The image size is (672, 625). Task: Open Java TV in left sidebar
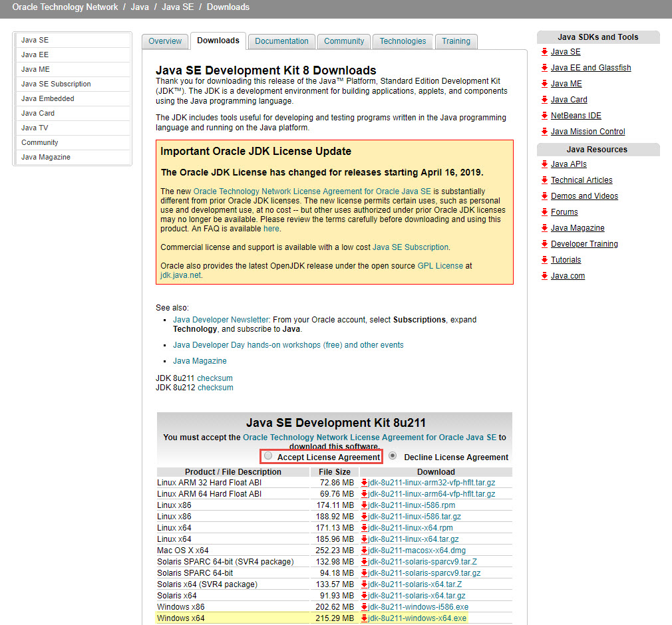click(x=73, y=128)
